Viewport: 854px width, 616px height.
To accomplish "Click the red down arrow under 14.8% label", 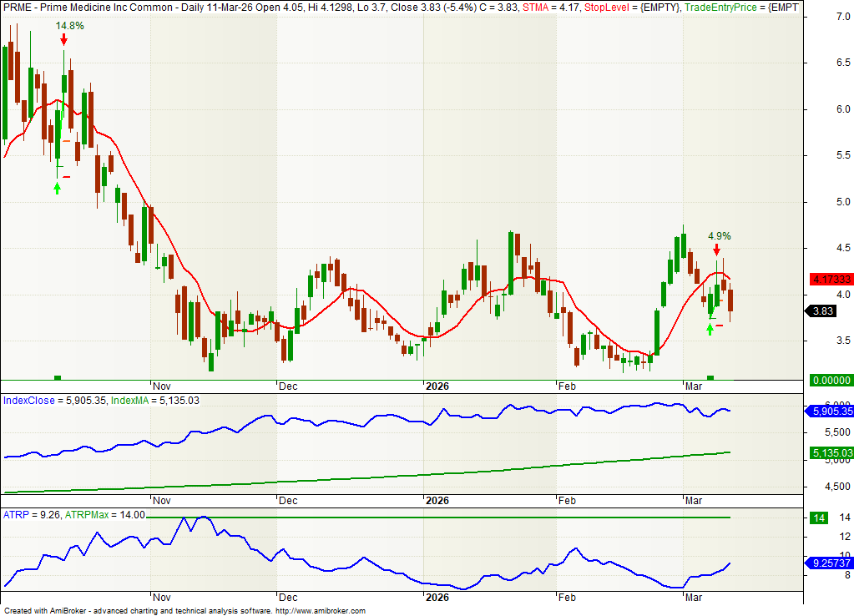I will [63, 39].
